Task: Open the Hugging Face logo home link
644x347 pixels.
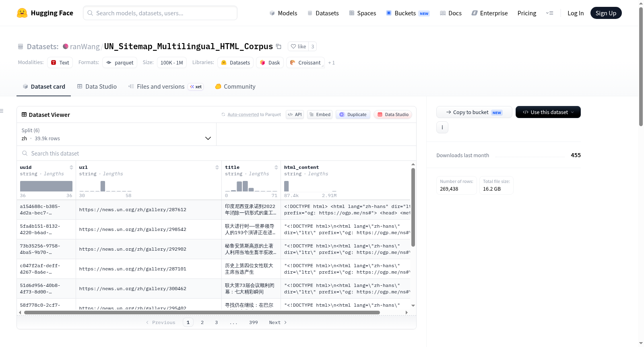Action: click(45, 13)
